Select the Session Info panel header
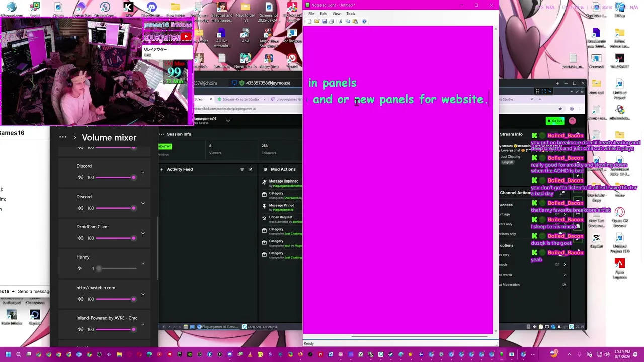Image resolution: width=644 pixels, height=362 pixels. click(179, 134)
